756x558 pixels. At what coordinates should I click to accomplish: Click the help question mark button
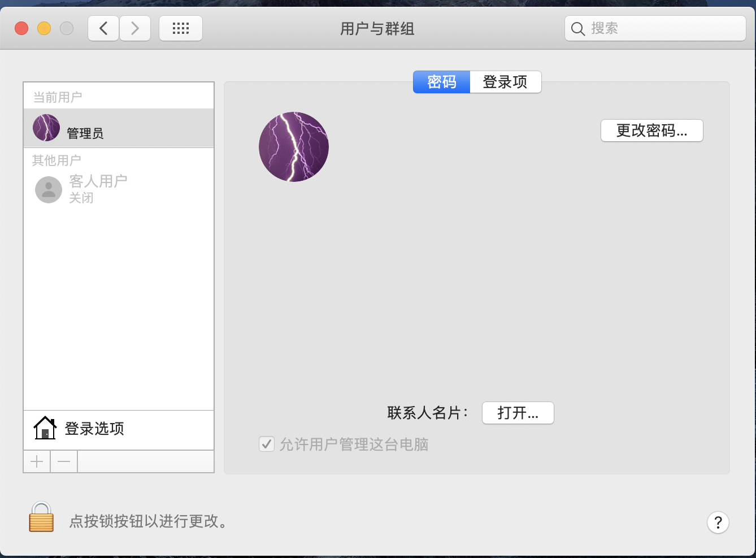click(718, 522)
